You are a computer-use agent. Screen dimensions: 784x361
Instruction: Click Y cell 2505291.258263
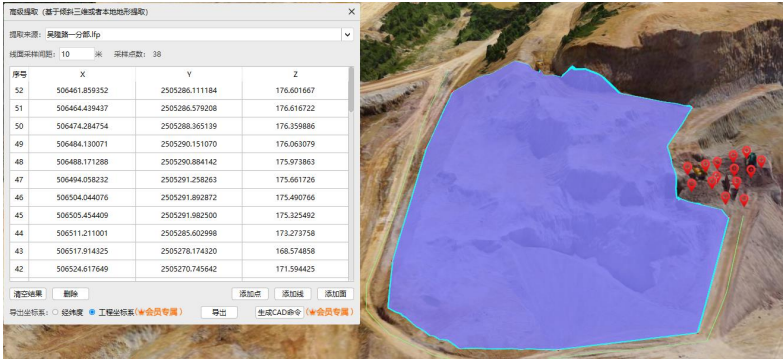pyautogui.click(x=189, y=180)
